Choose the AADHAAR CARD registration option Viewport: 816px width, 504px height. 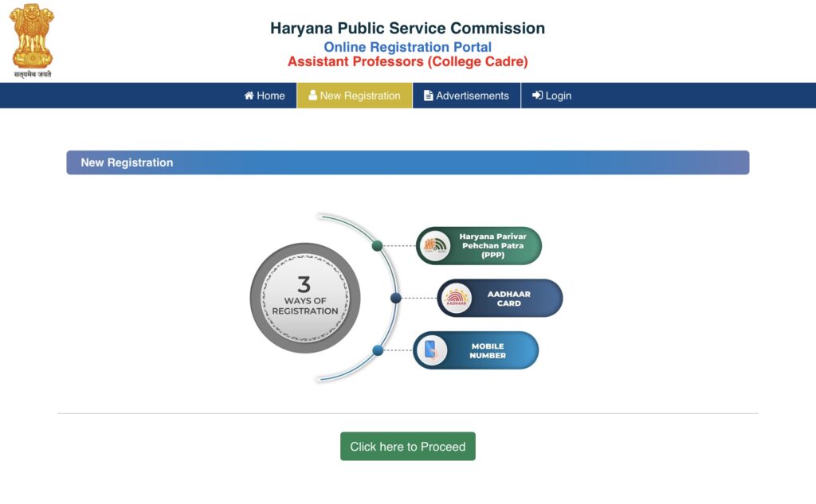point(500,298)
